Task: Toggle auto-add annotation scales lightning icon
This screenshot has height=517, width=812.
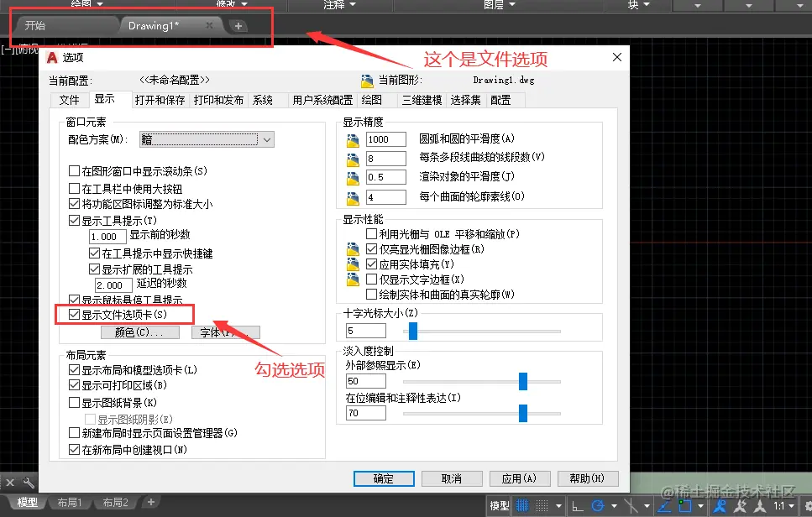Action: [x=741, y=506]
